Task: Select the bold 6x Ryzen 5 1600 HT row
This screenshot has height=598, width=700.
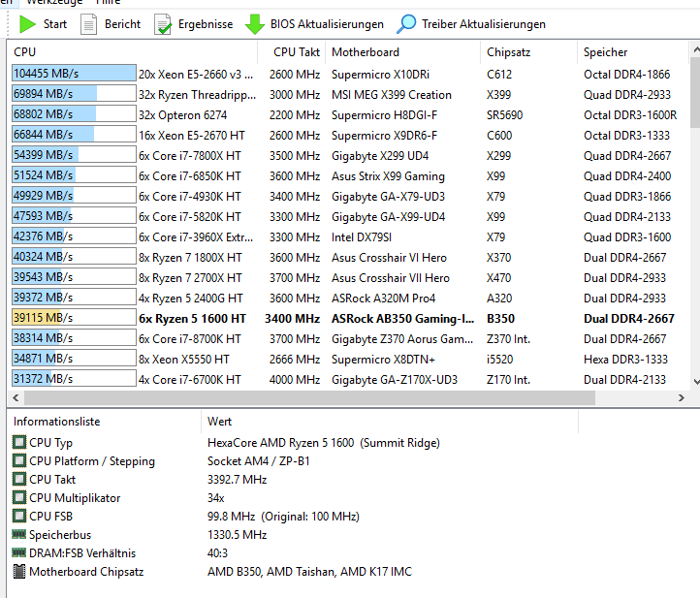Action: (348, 319)
